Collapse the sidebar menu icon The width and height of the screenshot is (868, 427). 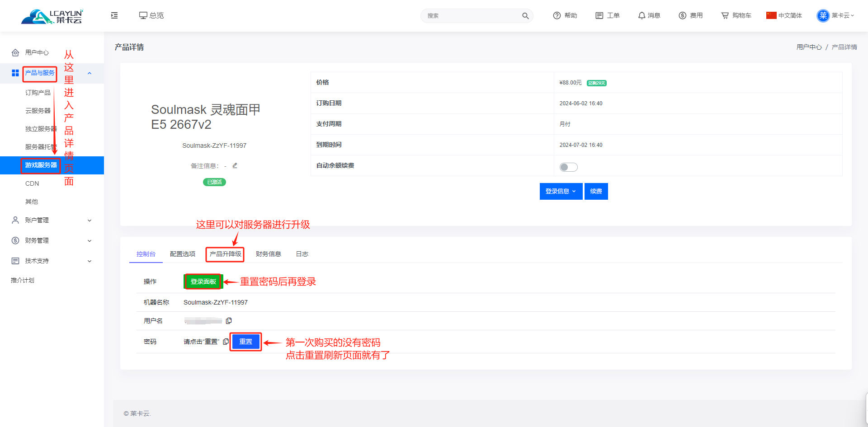point(114,15)
